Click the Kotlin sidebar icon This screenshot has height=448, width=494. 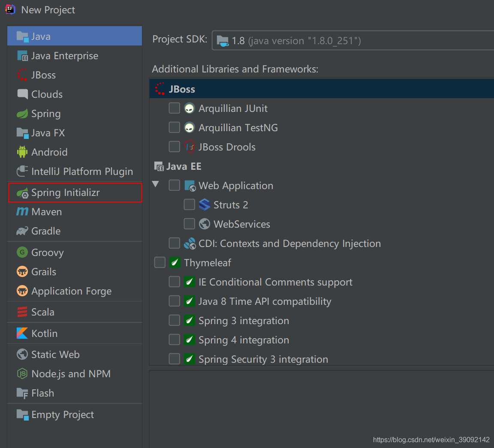(22, 333)
